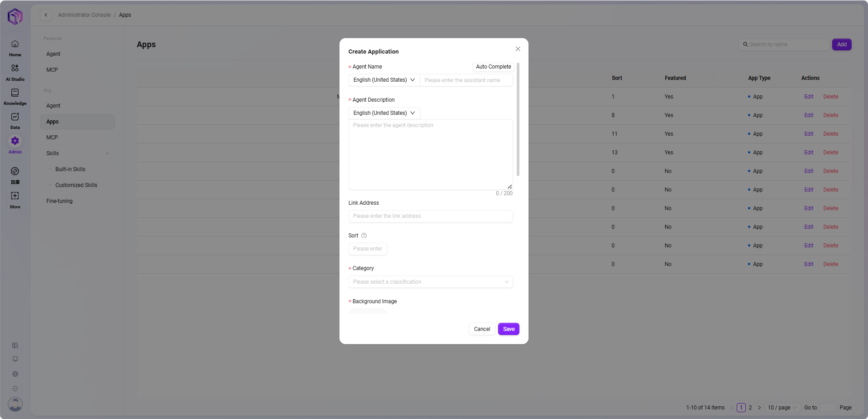Image resolution: width=868 pixels, height=419 pixels.
Task: Click the Save button
Action: point(509,329)
